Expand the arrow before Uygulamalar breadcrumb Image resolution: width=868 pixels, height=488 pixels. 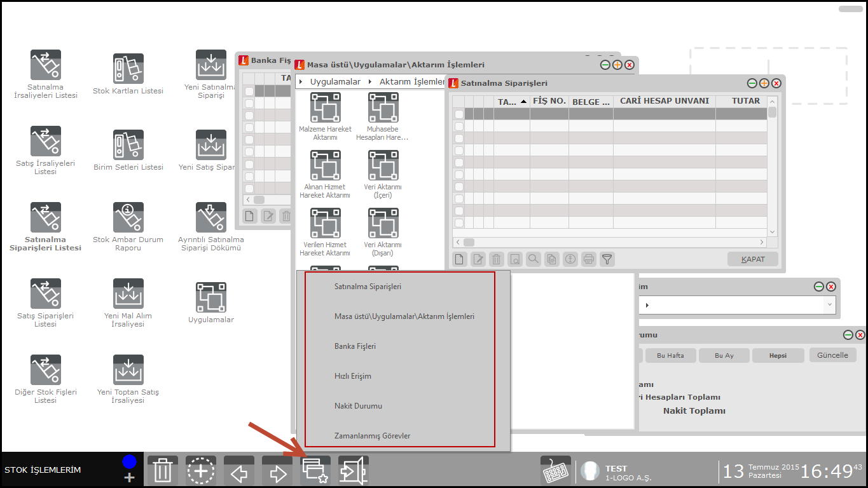click(301, 82)
